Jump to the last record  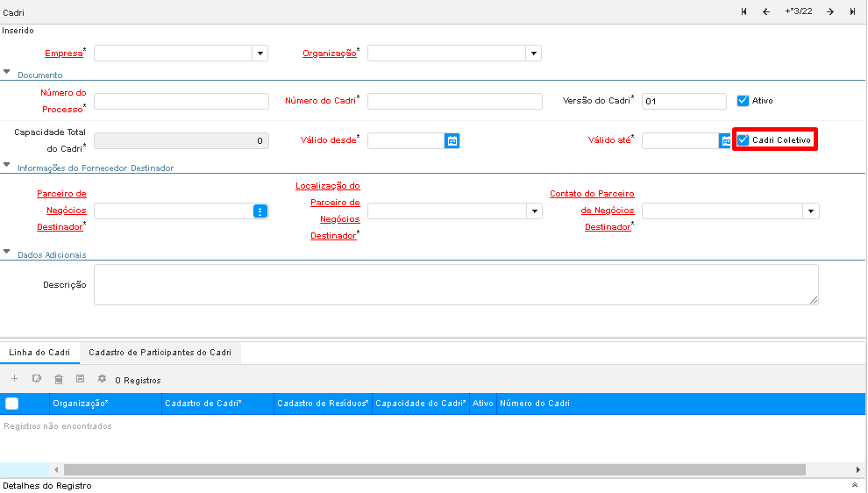(852, 11)
